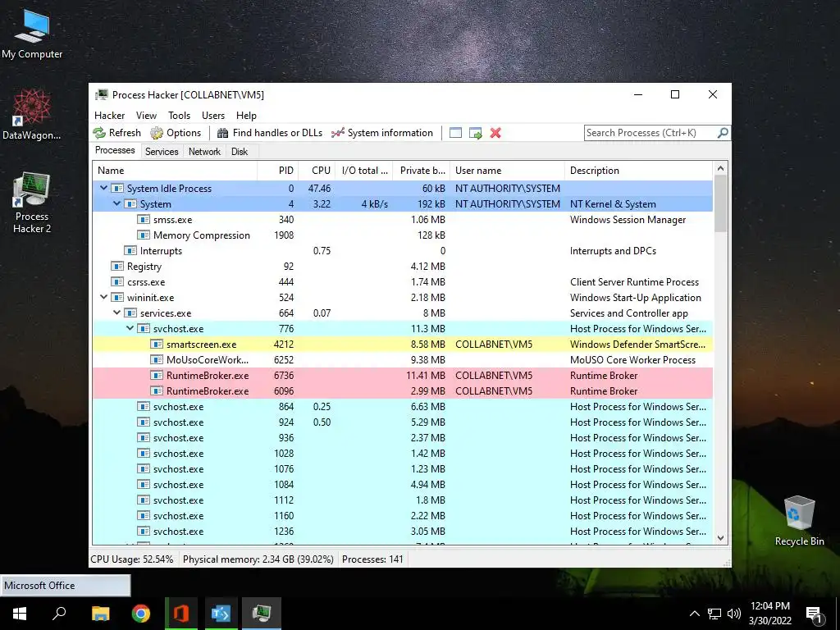This screenshot has width=840, height=630.
Task: Click the Refresh toolbar icon
Action: pos(116,133)
